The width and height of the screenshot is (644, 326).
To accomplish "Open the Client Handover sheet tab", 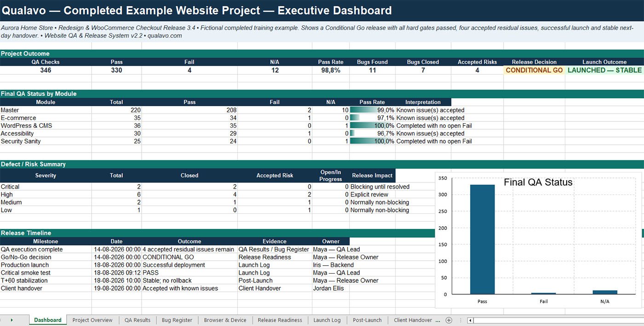I will click(x=413, y=320).
